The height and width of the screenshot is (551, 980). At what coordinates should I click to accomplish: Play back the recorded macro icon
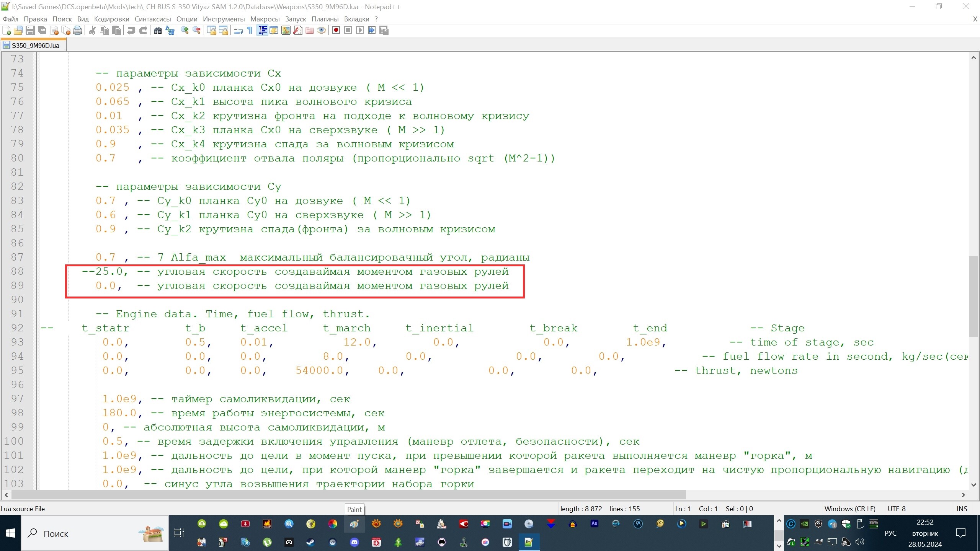coord(360,30)
